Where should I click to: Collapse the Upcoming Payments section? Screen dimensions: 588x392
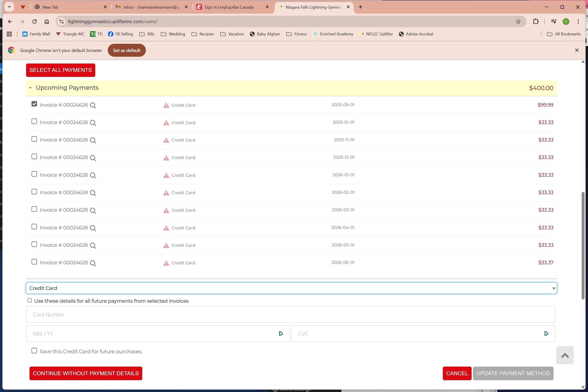[x=30, y=88]
